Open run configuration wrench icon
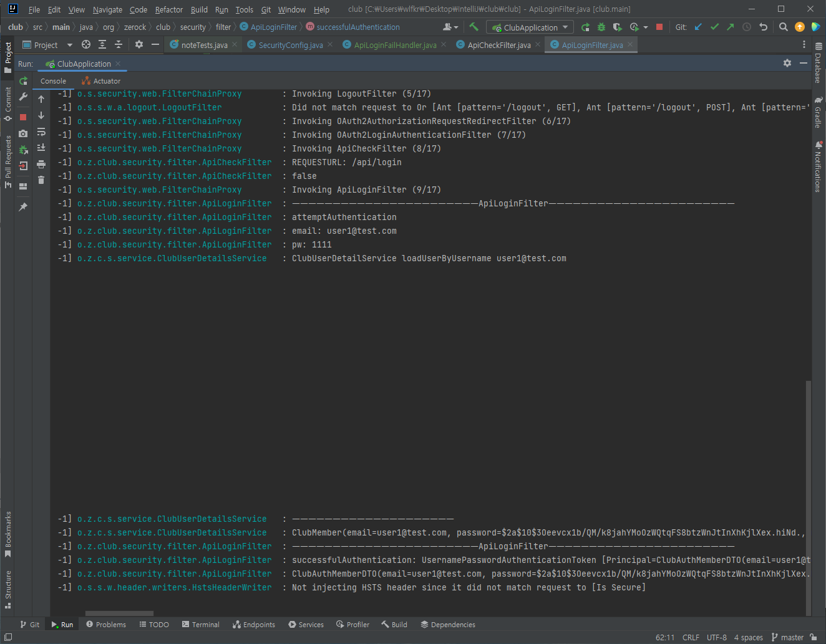The height and width of the screenshot is (644, 826). click(x=23, y=97)
